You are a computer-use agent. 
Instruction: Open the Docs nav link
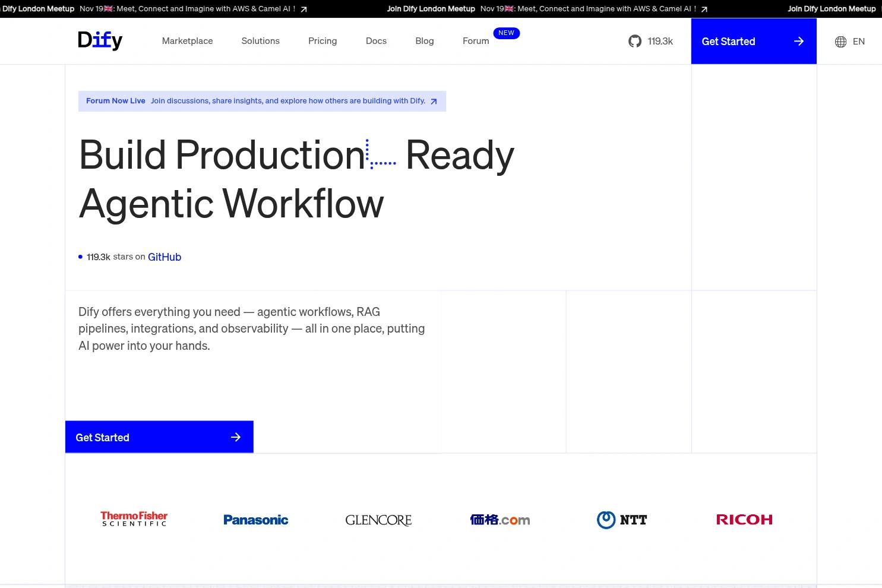tap(376, 41)
